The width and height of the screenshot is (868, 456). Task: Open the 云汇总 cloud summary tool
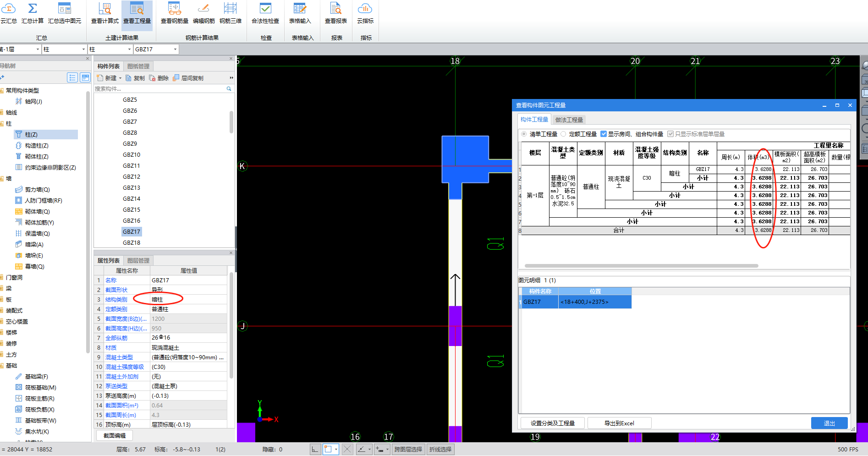point(8,13)
